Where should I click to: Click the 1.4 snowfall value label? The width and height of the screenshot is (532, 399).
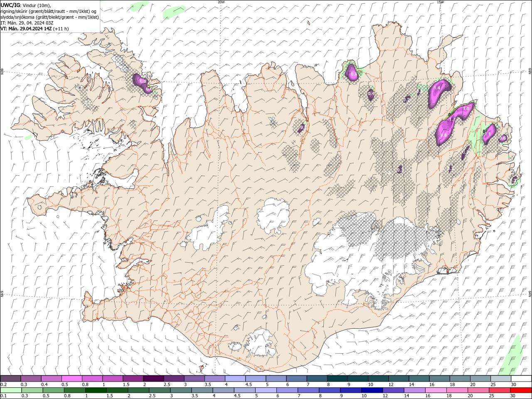pyautogui.click(x=437, y=88)
